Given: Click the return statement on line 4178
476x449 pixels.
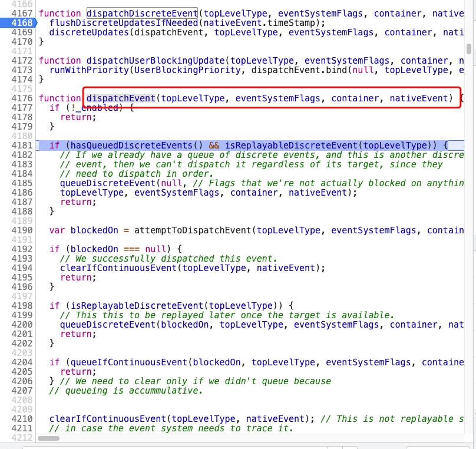Looking at the screenshot, I should (76, 117).
